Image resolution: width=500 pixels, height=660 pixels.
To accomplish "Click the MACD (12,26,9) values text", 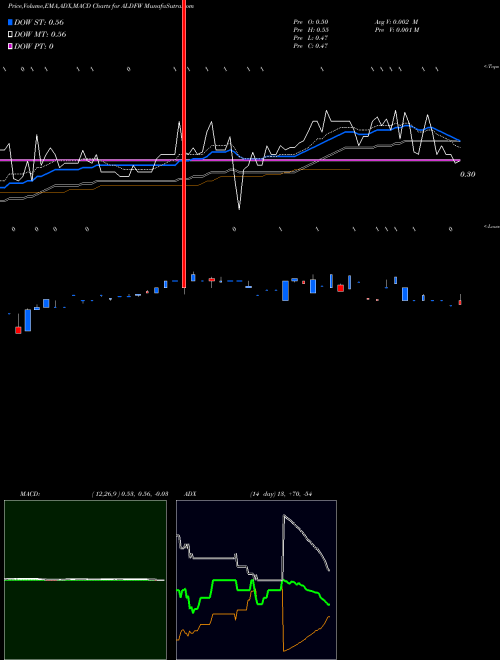I will pyautogui.click(x=130, y=494).
